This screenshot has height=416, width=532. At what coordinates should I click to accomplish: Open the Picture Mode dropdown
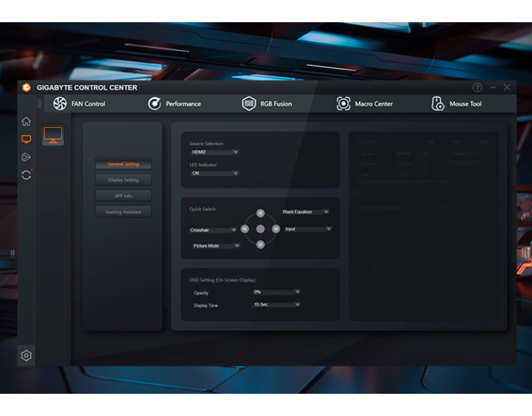tap(216, 245)
